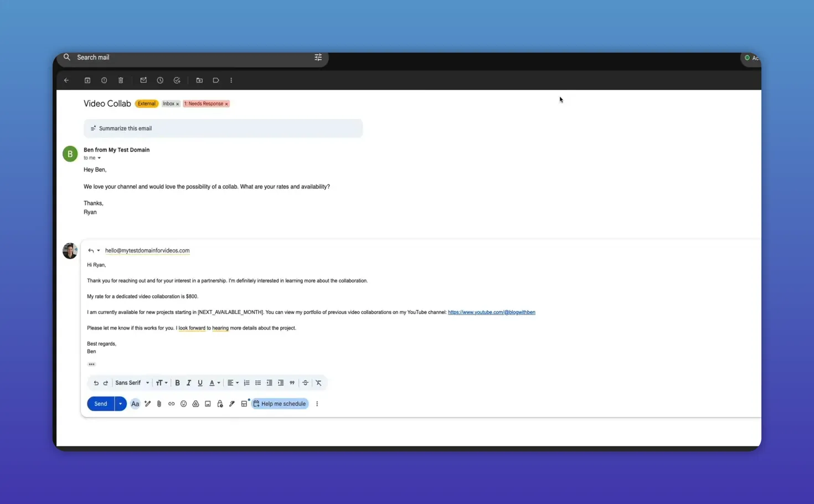
Task: Undo the last edit
Action: point(96,383)
